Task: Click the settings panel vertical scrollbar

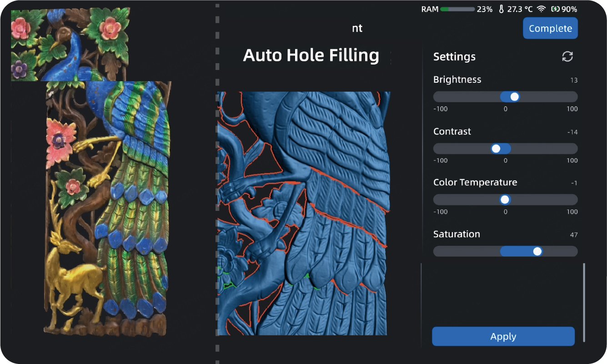Action: (584, 302)
